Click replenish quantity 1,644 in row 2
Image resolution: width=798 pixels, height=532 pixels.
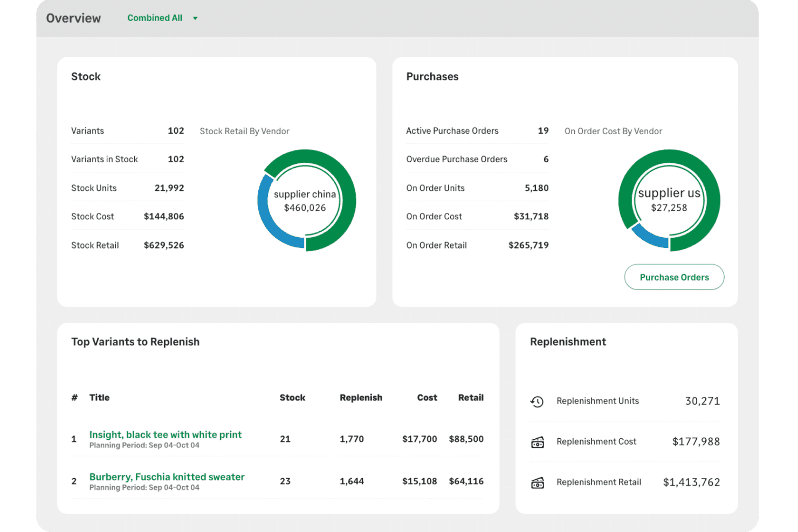352,481
